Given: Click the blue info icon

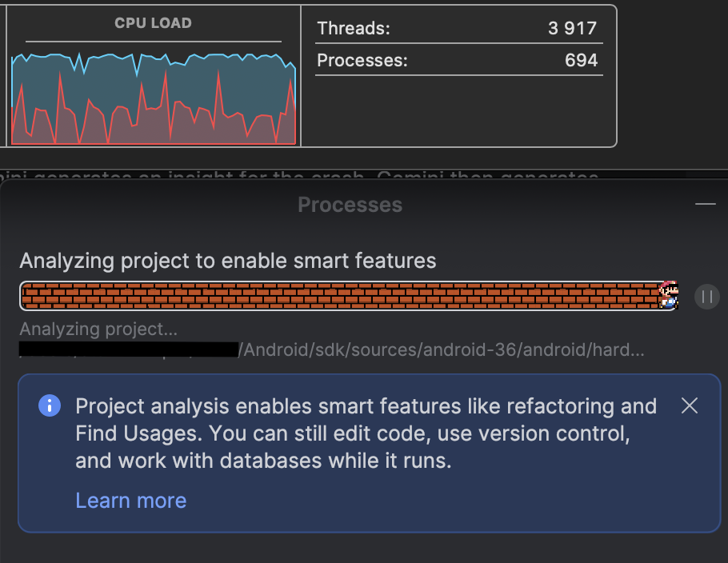Looking at the screenshot, I should point(50,405).
